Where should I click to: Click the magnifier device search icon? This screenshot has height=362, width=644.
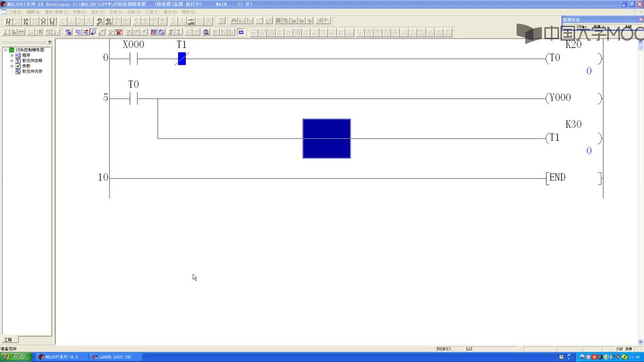[162, 32]
